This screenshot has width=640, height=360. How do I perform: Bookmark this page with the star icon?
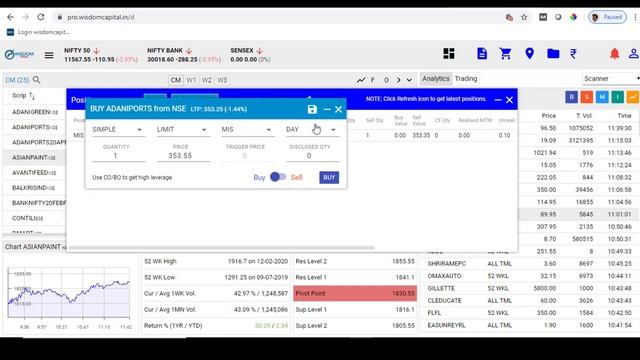(x=524, y=17)
